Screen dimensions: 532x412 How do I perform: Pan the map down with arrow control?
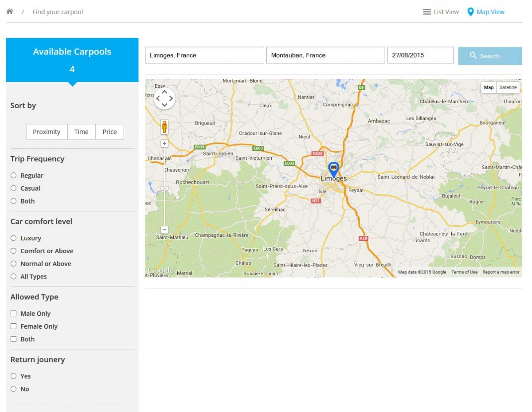click(164, 105)
